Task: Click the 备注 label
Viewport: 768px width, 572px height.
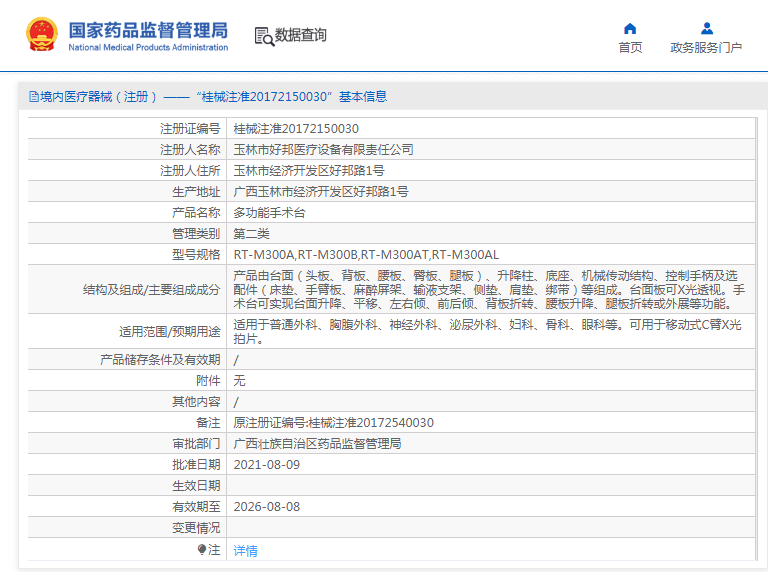Action: pyautogui.click(x=208, y=423)
